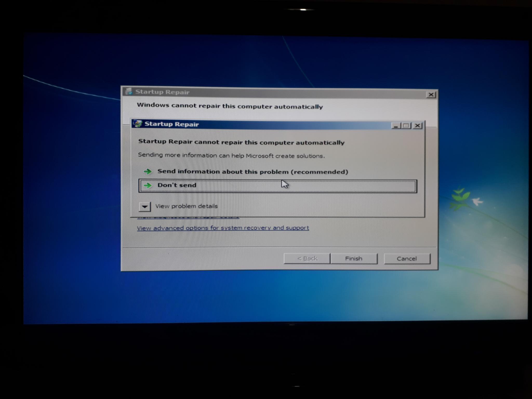Click the outer Startup Repair window title icon
The width and height of the screenshot is (532, 399).
pyautogui.click(x=129, y=91)
